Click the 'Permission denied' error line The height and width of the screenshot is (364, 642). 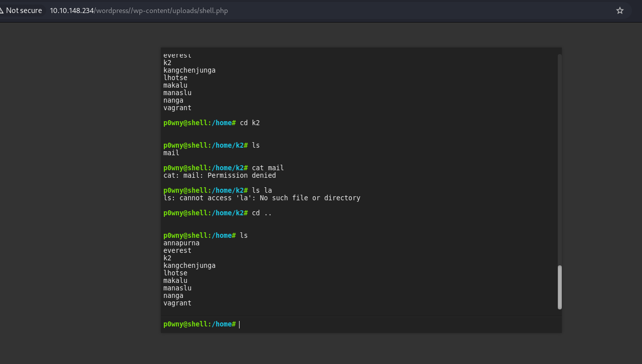(x=220, y=175)
